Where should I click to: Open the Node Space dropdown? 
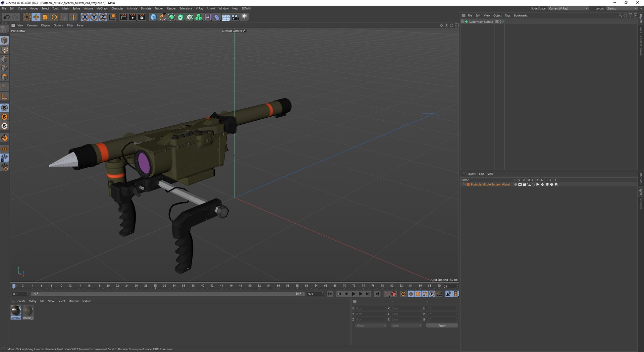pos(569,8)
